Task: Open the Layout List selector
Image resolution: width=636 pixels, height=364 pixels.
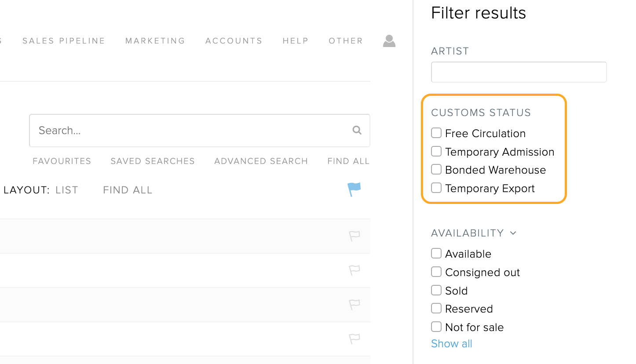Action: coord(67,190)
